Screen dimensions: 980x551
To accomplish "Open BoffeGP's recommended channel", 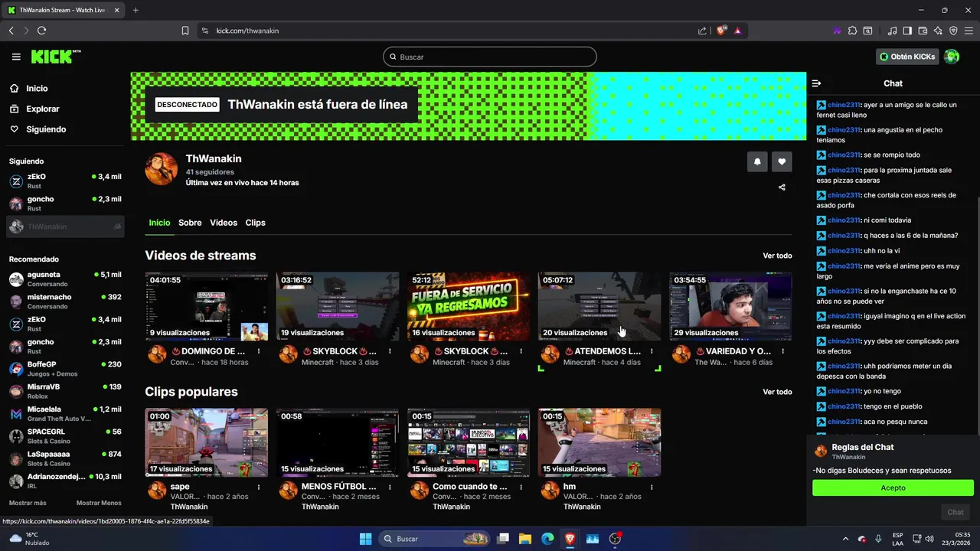I will [x=65, y=369].
